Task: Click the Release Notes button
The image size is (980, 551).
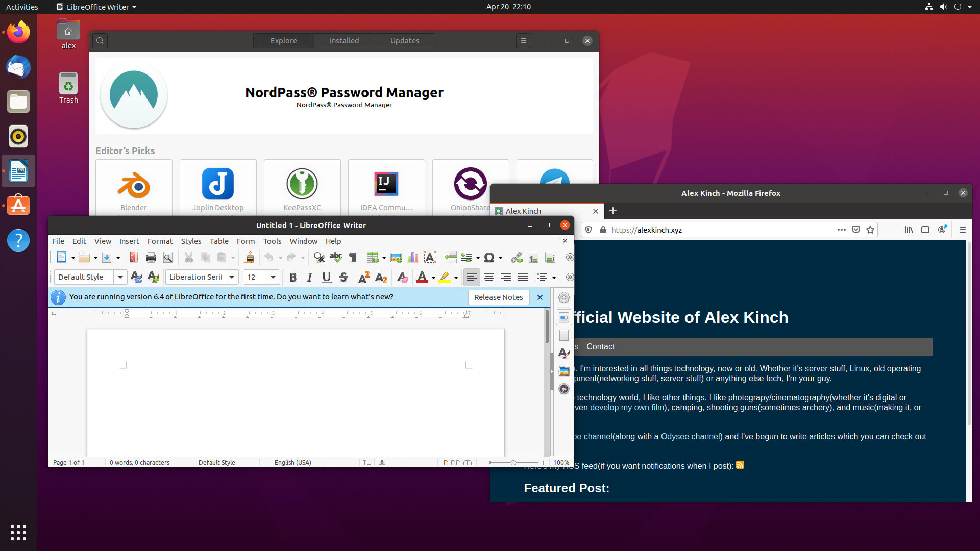Action: click(498, 297)
